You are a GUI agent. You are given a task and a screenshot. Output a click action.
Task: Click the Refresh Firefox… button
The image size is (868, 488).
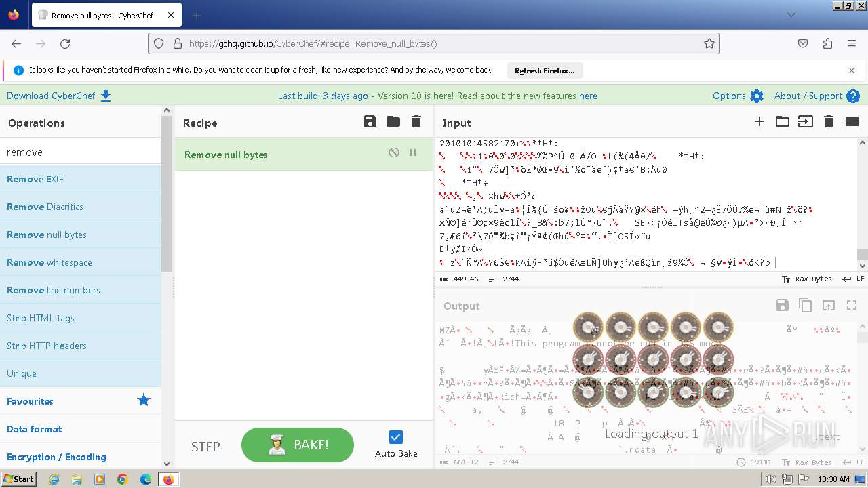(545, 70)
